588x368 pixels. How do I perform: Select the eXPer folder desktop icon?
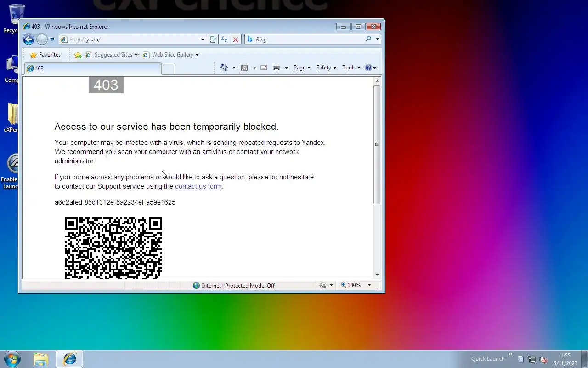[x=11, y=118]
